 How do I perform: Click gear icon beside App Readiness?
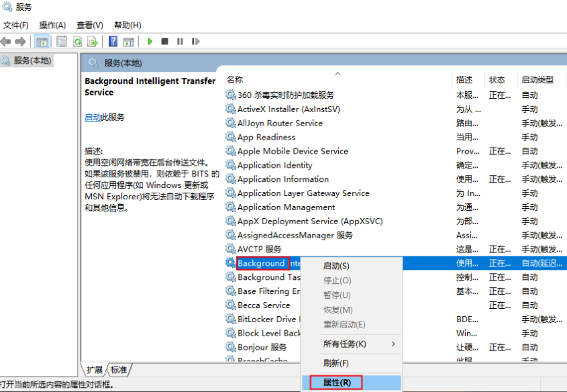click(231, 137)
